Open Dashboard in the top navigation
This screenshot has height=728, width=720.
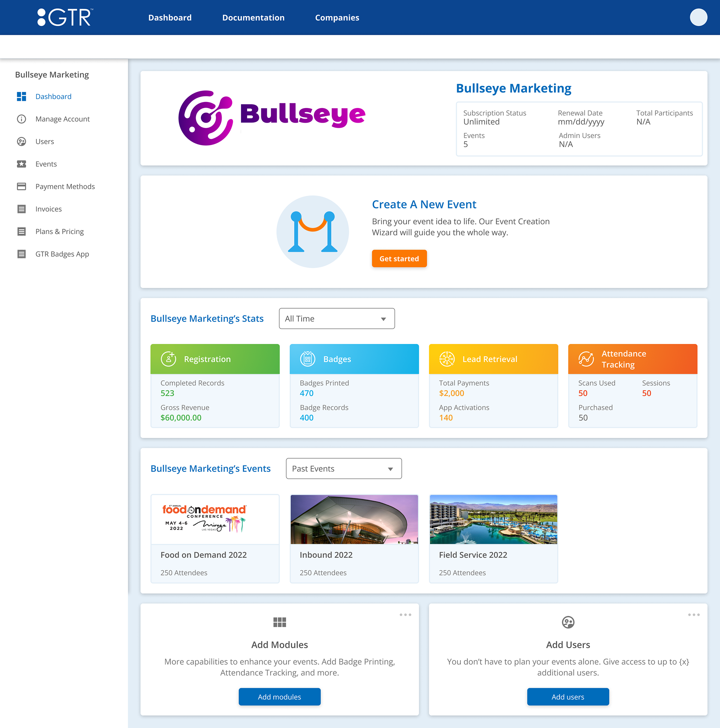pos(170,18)
